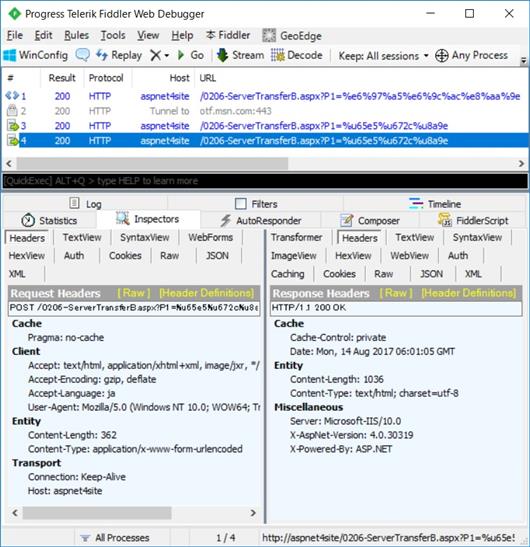Viewport: 530px width, 547px height.
Task: Click Header Definitions link in Request Headers
Action: point(207,293)
